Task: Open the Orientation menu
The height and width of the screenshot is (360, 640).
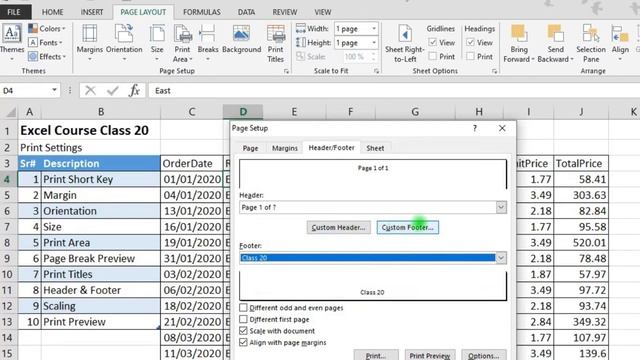Action: coord(124,42)
